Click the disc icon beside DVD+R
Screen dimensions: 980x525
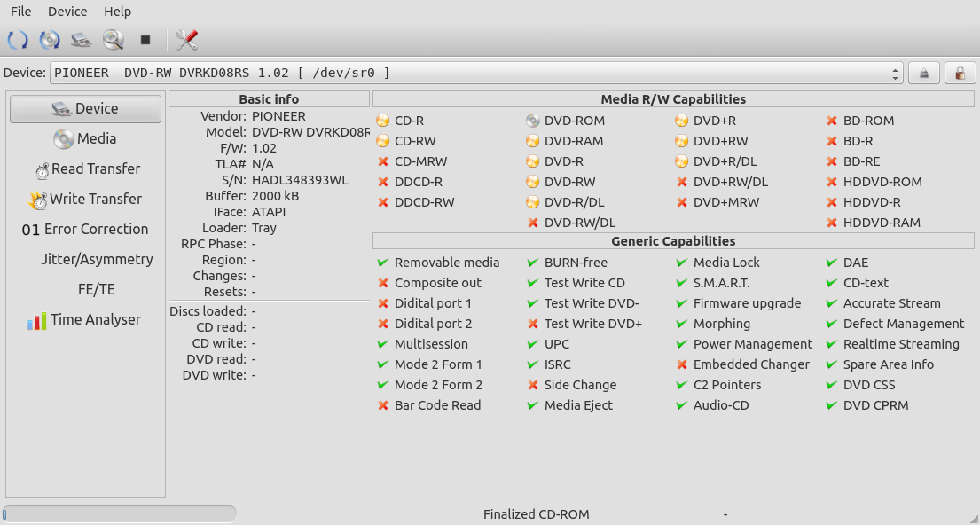pyautogui.click(x=681, y=121)
